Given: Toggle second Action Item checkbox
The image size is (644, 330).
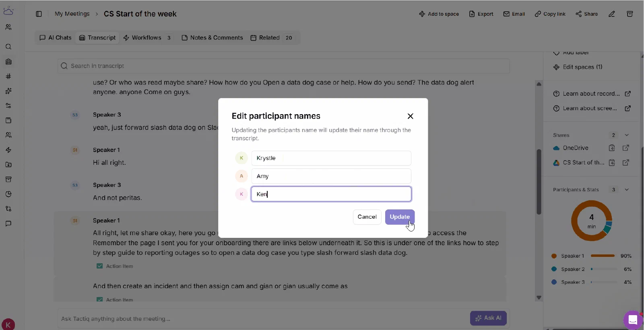Looking at the screenshot, I should pyautogui.click(x=99, y=300).
